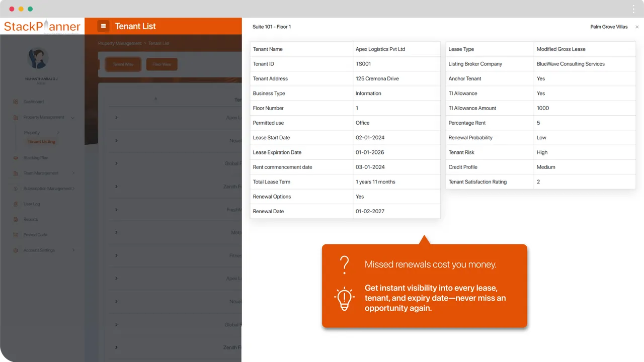The height and width of the screenshot is (362, 644).
Task: Open Subscription Management via its icon
Action: point(17,189)
